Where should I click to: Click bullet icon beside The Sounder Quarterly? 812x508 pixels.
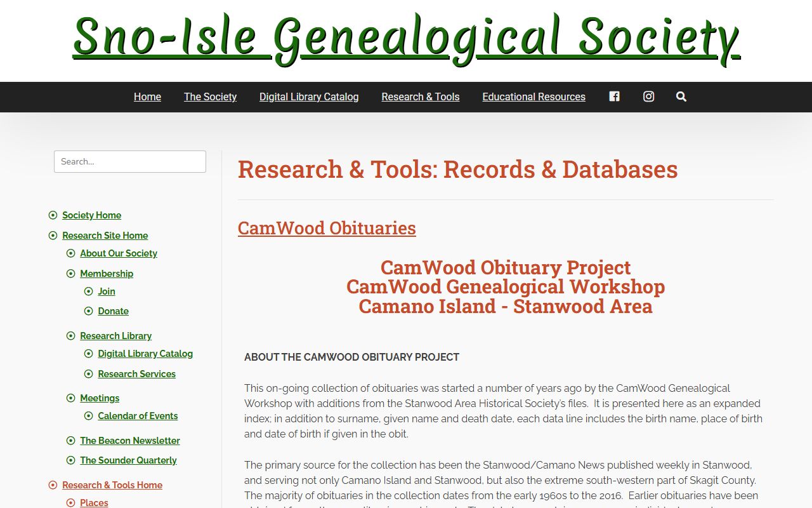[x=70, y=460]
